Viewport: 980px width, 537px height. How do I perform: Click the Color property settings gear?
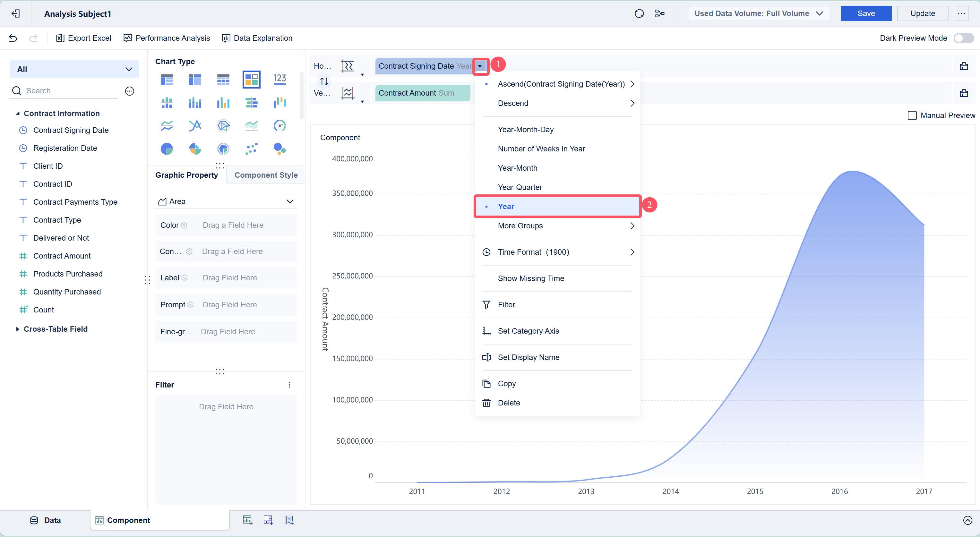184,225
